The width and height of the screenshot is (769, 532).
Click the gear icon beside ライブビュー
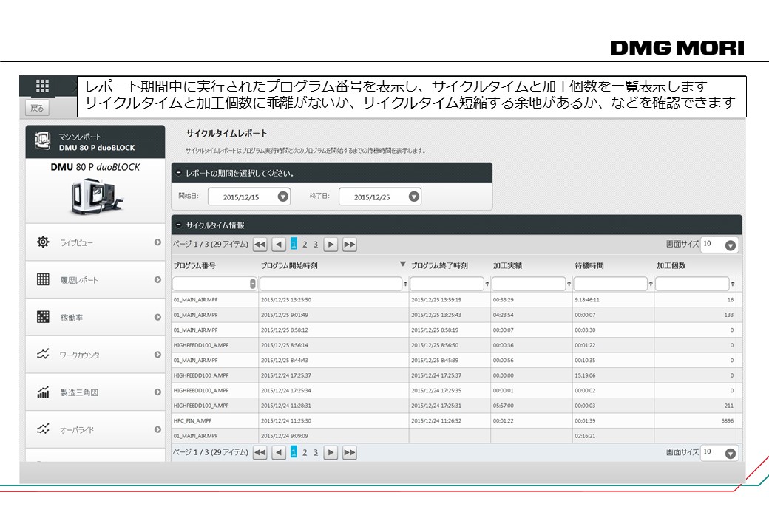[x=43, y=242]
